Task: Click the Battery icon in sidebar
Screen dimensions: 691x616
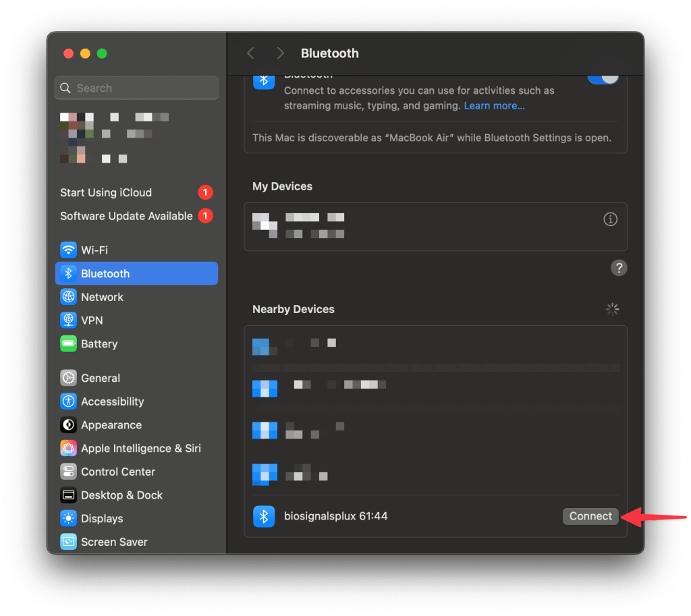Action: coord(68,343)
